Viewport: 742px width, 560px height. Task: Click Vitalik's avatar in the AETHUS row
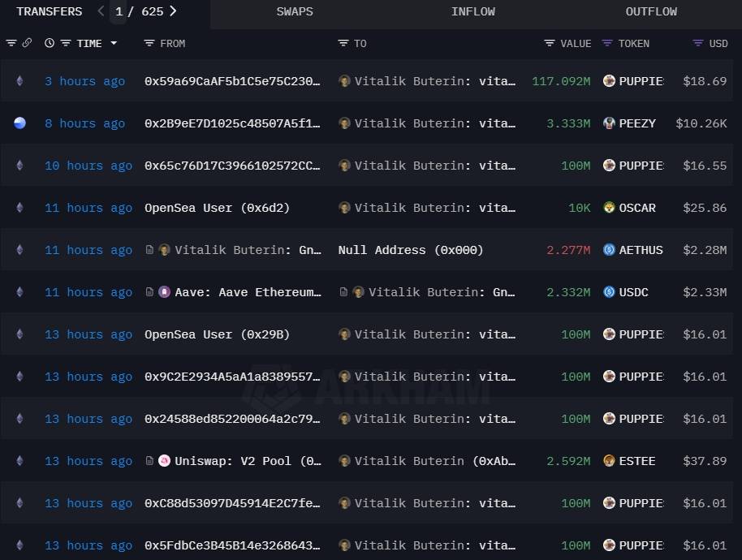coord(164,249)
